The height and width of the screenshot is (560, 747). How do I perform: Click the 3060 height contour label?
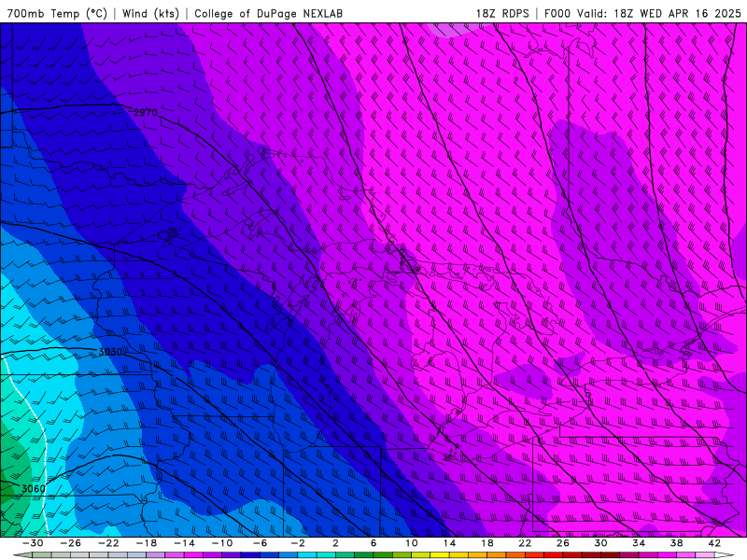(34, 488)
